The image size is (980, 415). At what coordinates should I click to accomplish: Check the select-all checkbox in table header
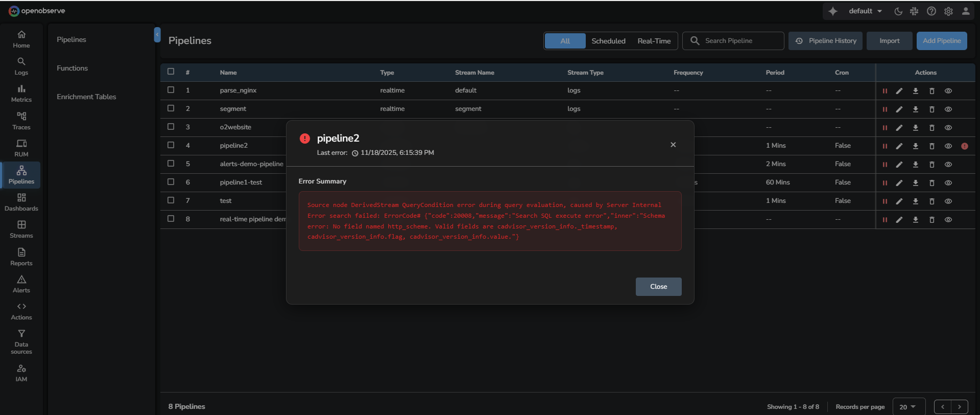[x=171, y=72]
